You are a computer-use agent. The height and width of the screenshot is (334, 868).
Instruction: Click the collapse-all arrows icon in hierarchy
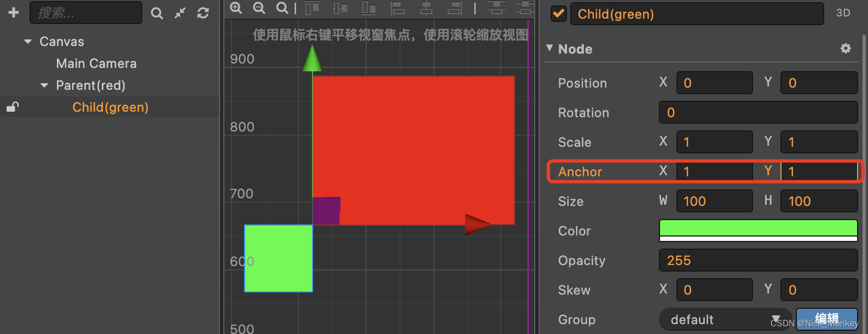[x=180, y=13]
